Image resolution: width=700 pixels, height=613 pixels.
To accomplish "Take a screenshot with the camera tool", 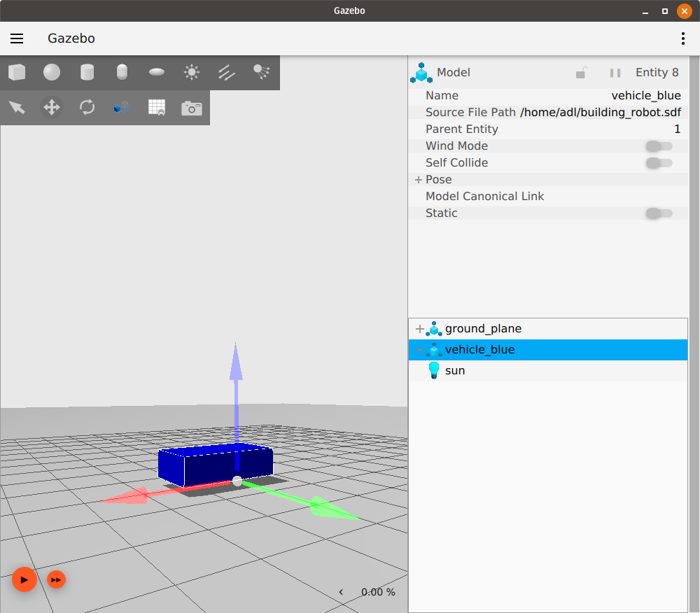I will click(192, 108).
